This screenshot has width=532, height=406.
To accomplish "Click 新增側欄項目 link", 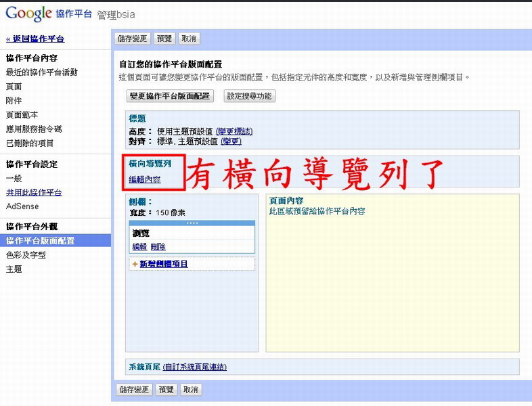I will click(164, 264).
